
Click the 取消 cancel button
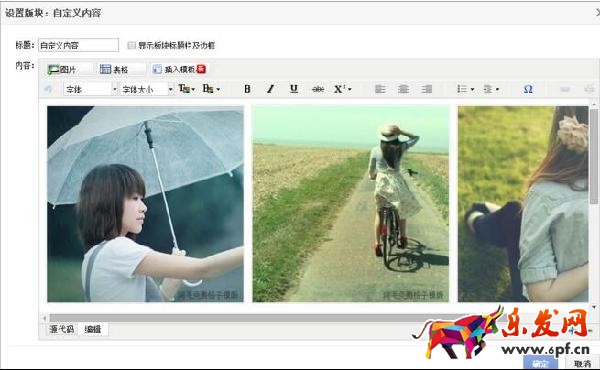pyautogui.click(x=582, y=363)
